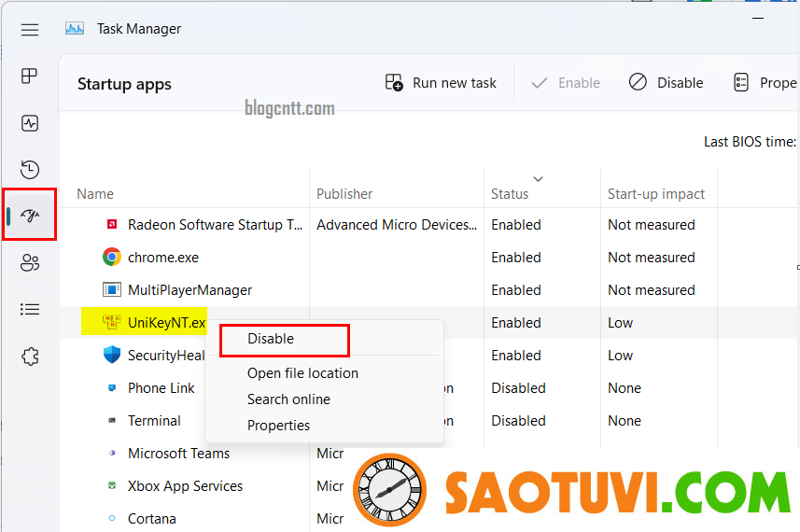The width and height of the screenshot is (800, 532).
Task: Click the Startup apps page heading
Action: (124, 84)
